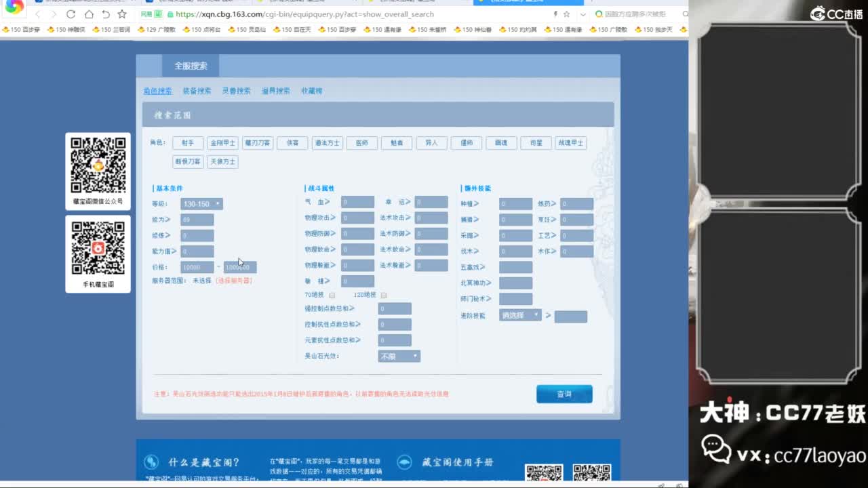Click the 气血 value input field
Screen dimensions: 868x488
tap(357, 202)
